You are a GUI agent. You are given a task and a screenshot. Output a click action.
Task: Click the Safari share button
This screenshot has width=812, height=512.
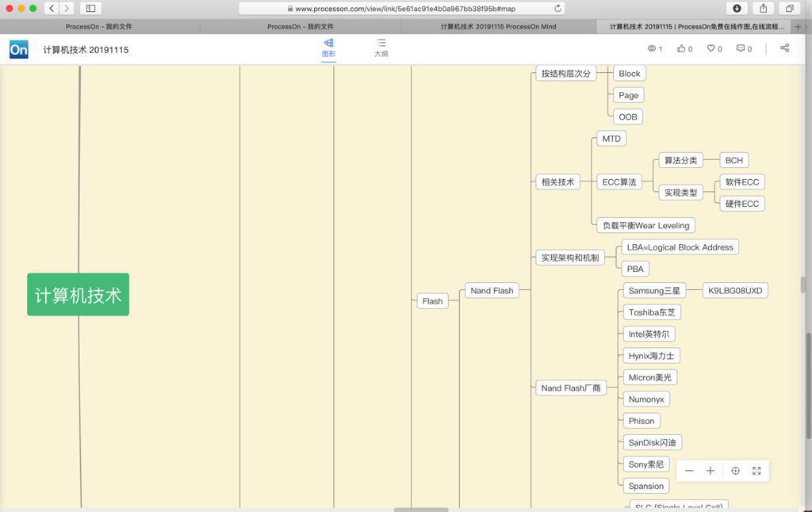(764, 8)
